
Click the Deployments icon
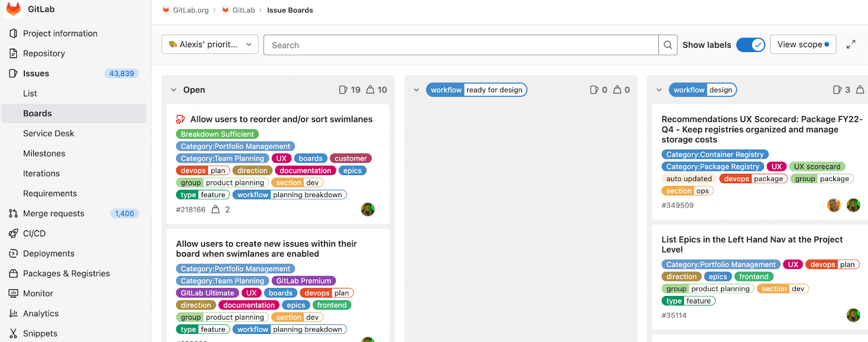14,254
